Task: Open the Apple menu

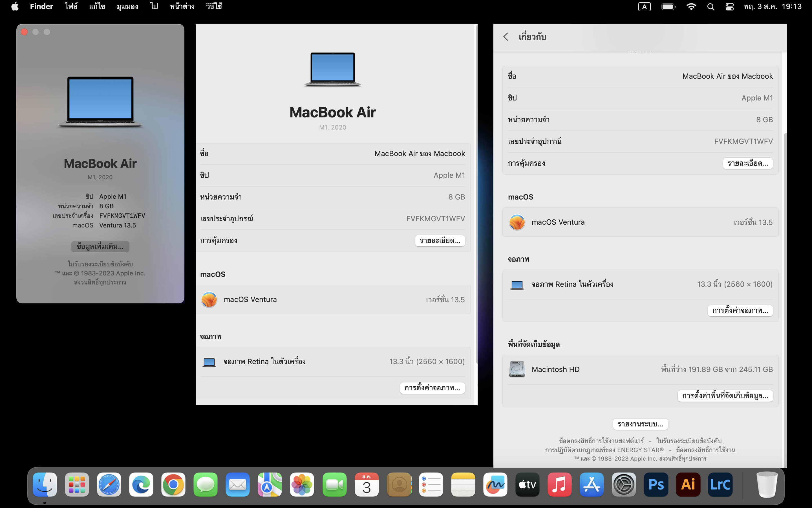Action: click(x=15, y=6)
